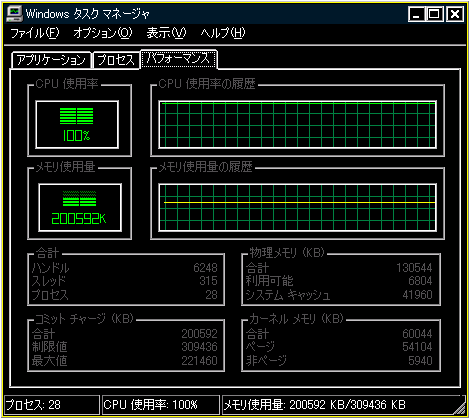Viewport: 470px width, 419px height.
Task: Click the カーネル メモリ (KB) group title
Action: [296, 319]
